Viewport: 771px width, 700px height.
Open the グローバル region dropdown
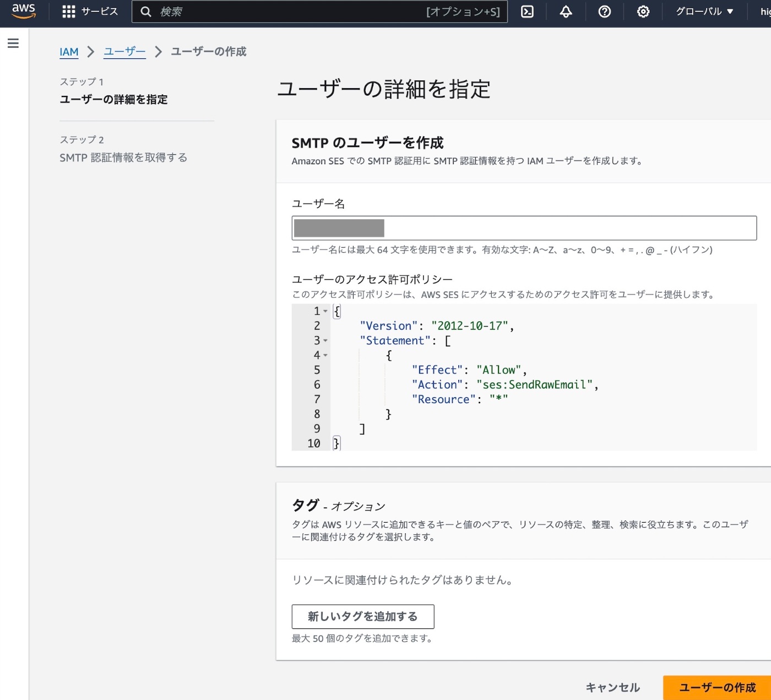click(704, 12)
